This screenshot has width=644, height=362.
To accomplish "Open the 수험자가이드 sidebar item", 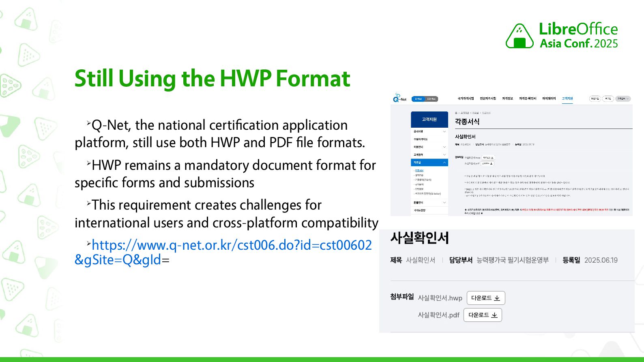I will pos(421,139).
